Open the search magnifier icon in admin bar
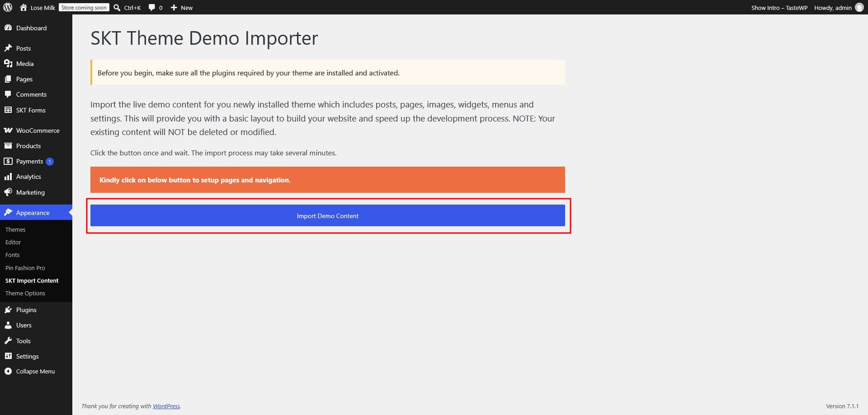868x415 pixels. tap(117, 7)
